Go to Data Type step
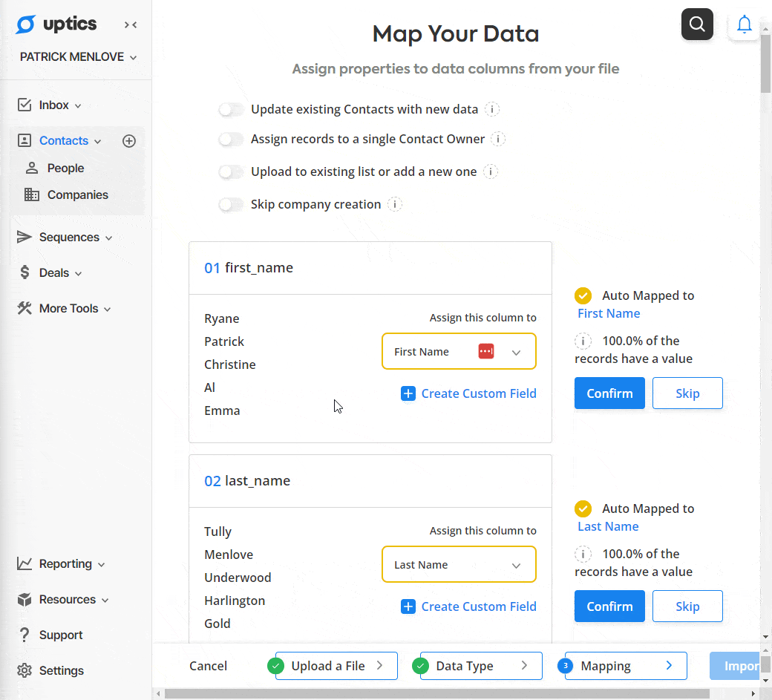Screen dimensions: 772x700 pos(481,666)
